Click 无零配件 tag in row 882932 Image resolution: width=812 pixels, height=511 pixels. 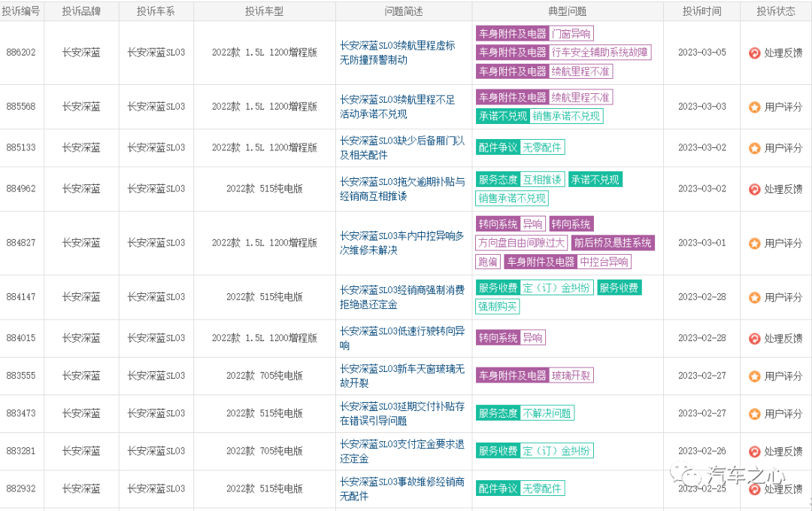pos(542,488)
